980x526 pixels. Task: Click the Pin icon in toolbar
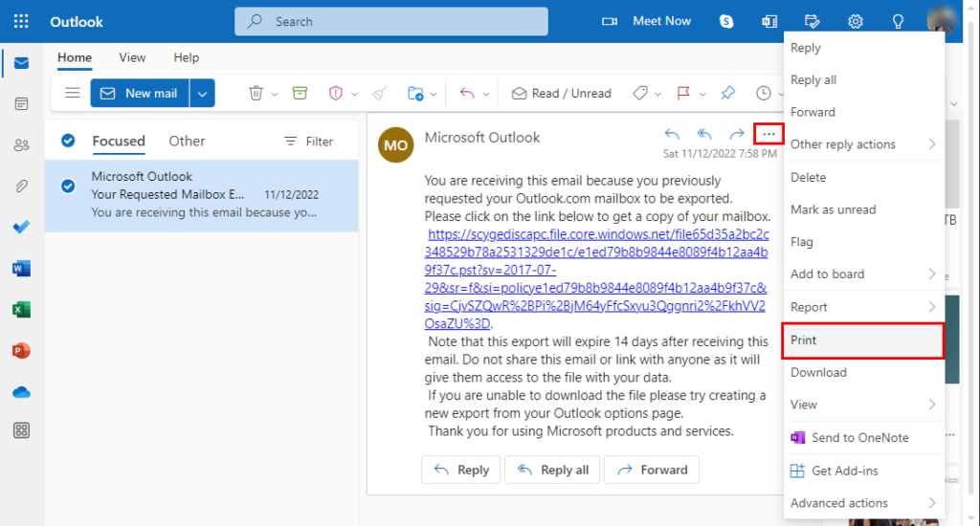click(x=727, y=93)
